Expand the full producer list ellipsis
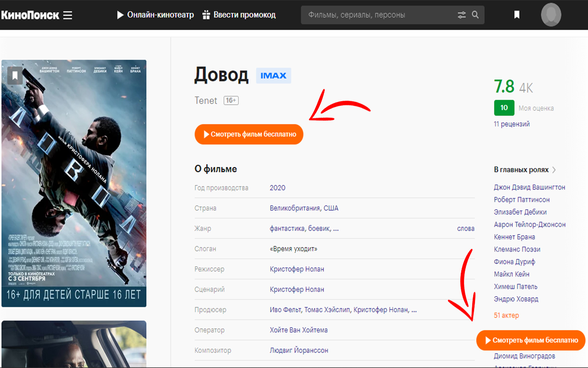Screen dimensions: 588x368 point(413,310)
